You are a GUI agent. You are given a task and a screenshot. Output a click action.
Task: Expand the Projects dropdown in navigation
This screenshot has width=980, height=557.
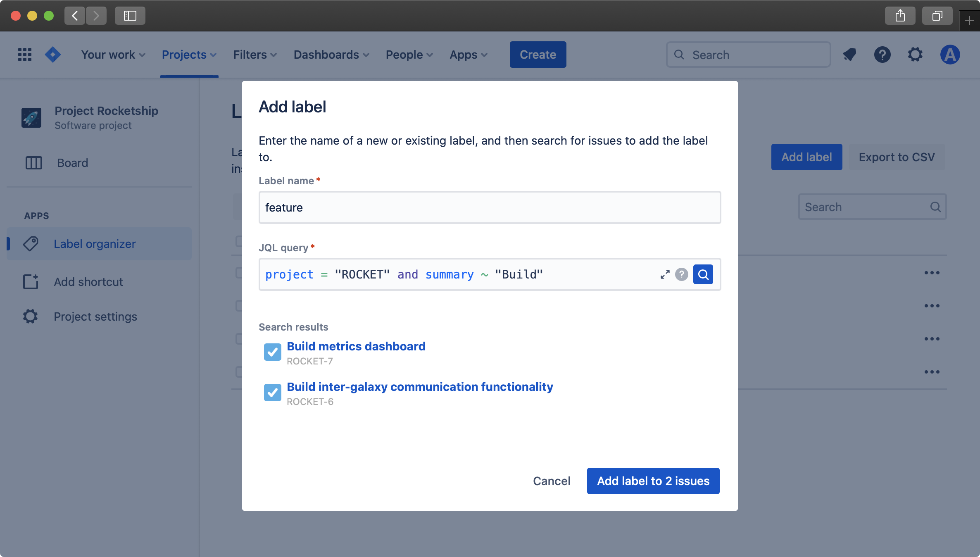click(x=188, y=55)
